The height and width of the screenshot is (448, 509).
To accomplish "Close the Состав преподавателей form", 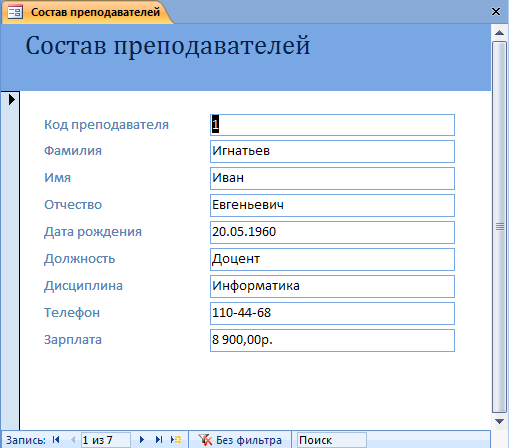I will 496,12.
